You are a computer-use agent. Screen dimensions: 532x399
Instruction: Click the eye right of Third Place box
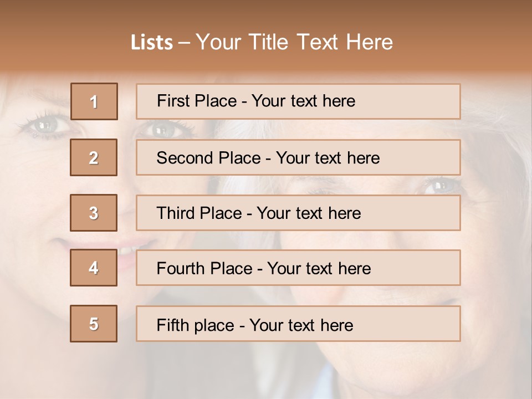(441, 186)
